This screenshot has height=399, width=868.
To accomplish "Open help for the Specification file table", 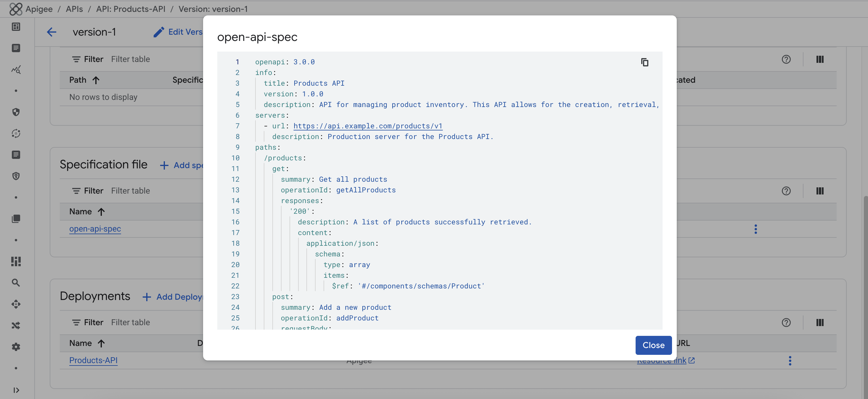I will click(x=787, y=191).
